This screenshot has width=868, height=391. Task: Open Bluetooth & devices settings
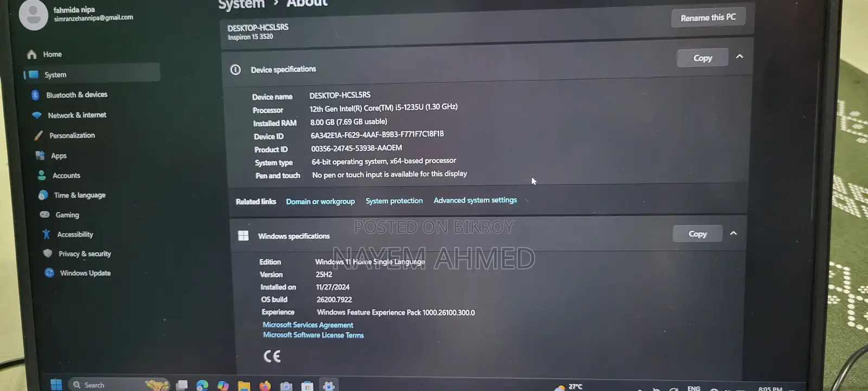pyautogui.click(x=77, y=94)
